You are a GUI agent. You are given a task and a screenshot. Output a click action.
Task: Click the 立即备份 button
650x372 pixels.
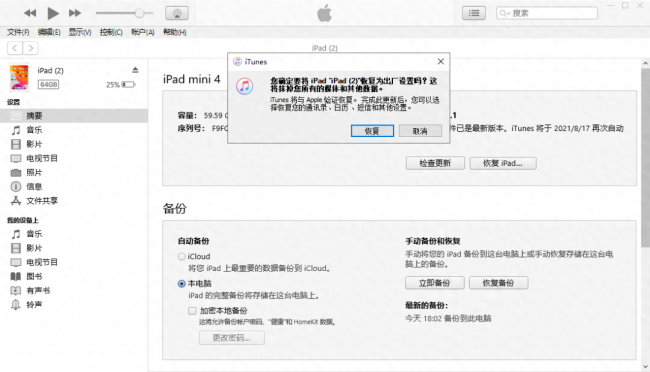pos(434,283)
